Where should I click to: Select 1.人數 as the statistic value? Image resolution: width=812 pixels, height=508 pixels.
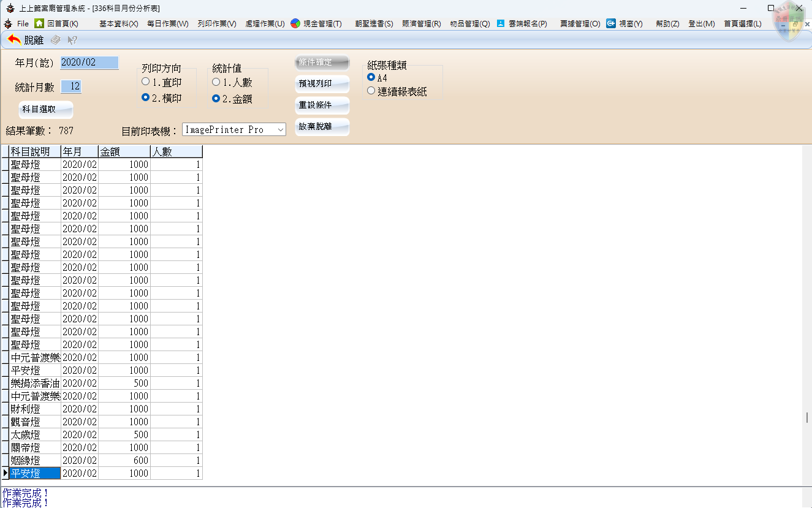[x=216, y=81]
